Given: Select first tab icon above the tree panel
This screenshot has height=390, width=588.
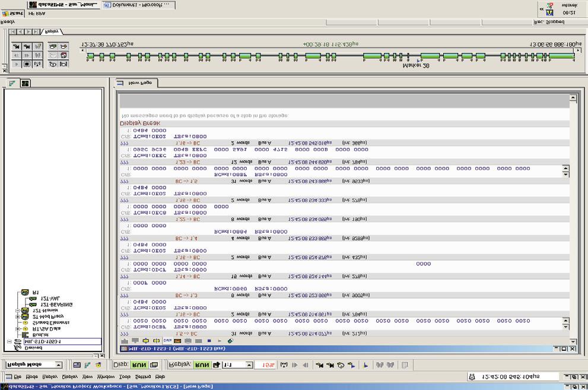Looking at the screenshot, I should tap(12, 83).
